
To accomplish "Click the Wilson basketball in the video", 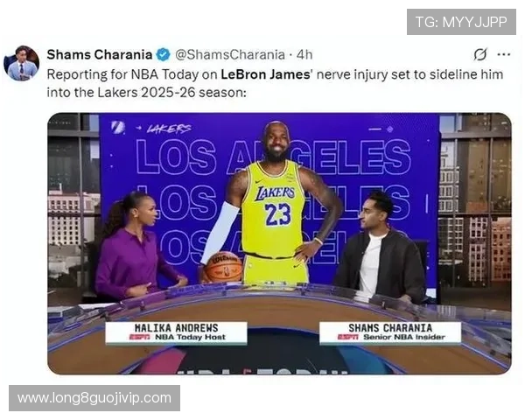I will 223,267.
